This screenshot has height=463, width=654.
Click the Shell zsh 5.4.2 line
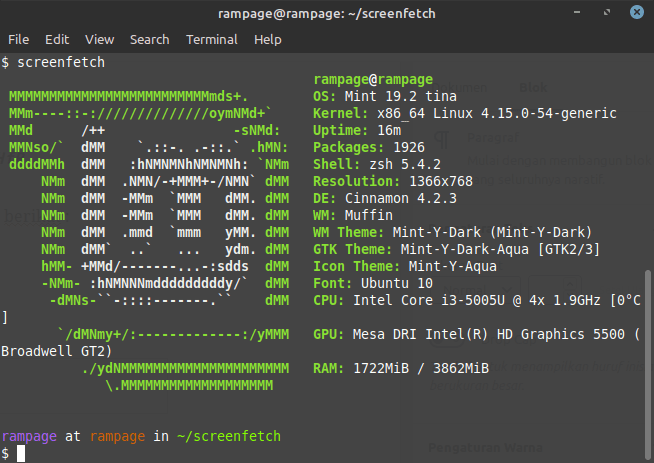coord(378,164)
